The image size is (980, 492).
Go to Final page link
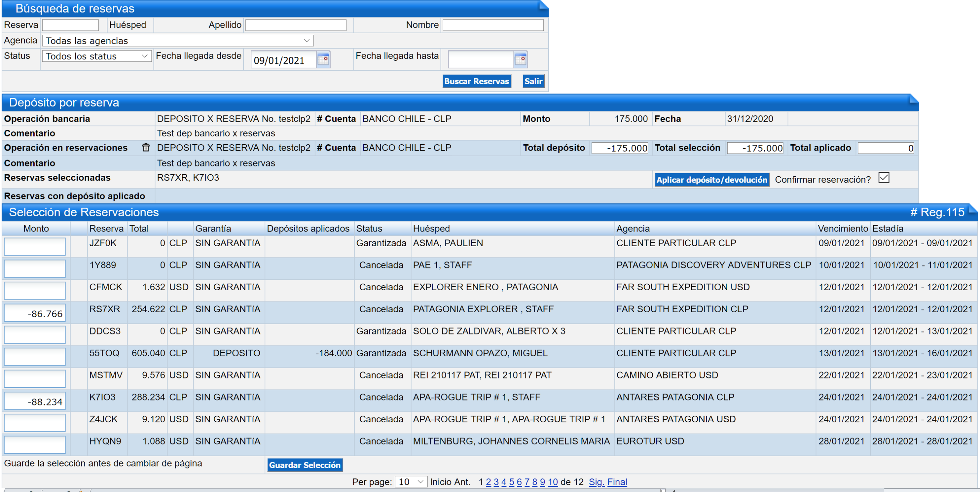tap(617, 482)
